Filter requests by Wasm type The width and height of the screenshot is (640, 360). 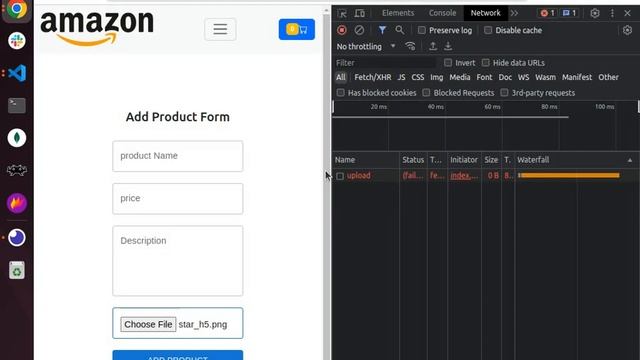pos(545,77)
